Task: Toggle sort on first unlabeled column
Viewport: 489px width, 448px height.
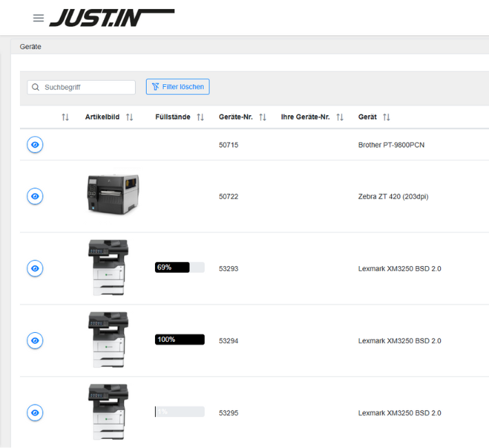Action: [65, 117]
